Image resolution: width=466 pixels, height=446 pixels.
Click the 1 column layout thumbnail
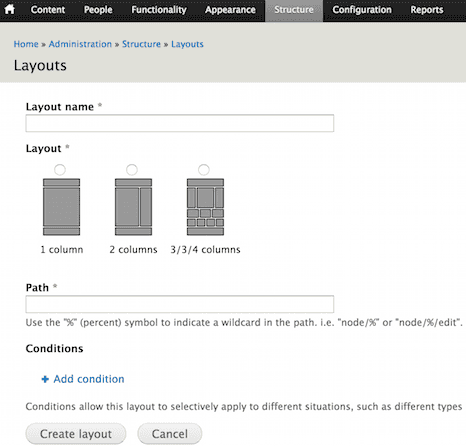61,207
